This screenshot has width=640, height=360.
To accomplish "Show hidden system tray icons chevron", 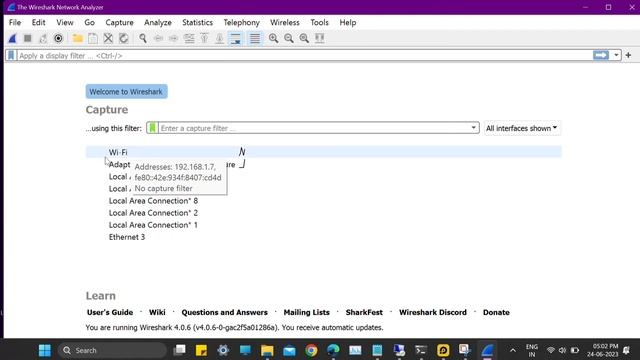I will click(513, 350).
